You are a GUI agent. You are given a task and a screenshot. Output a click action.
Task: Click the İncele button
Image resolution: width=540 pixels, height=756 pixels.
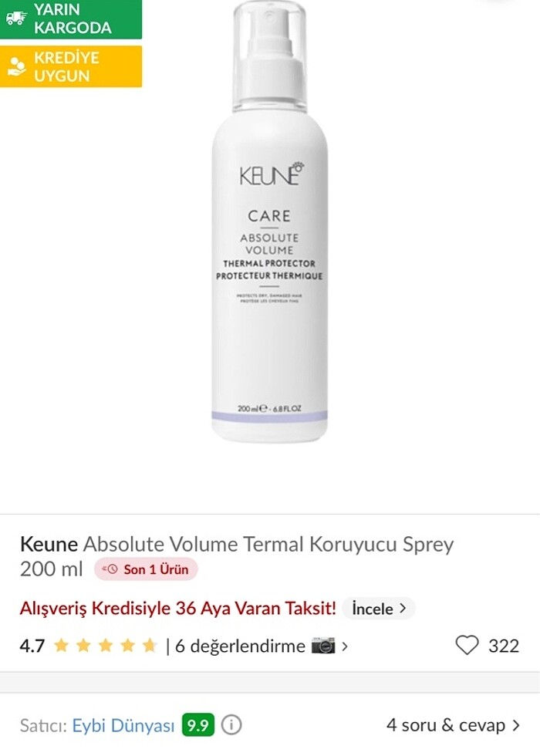[379, 608]
